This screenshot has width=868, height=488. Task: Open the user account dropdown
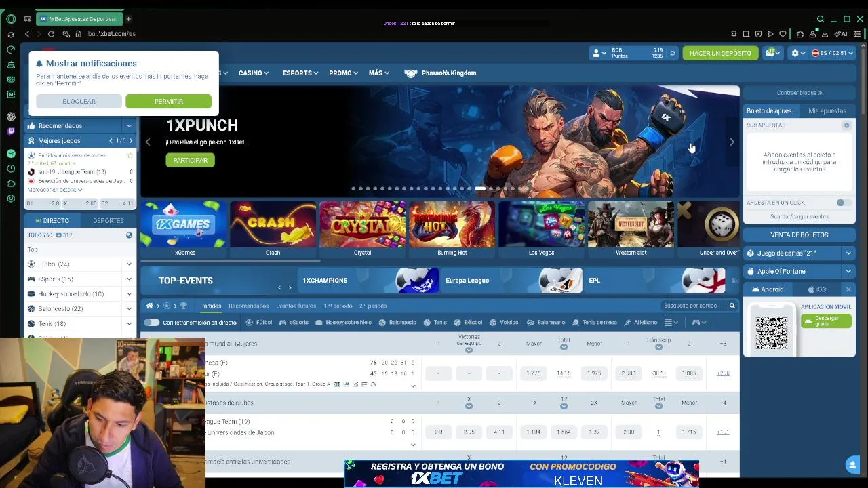(x=599, y=53)
